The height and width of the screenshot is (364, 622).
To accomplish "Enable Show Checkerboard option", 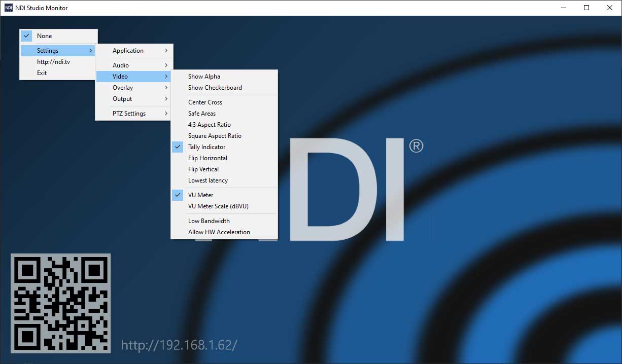I will coord(224,88).
